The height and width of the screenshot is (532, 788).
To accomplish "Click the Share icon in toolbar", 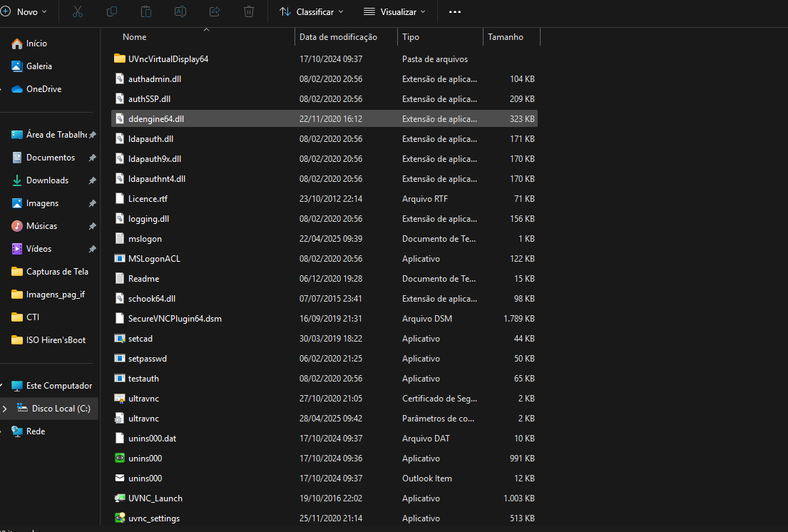I will (215, 11).
